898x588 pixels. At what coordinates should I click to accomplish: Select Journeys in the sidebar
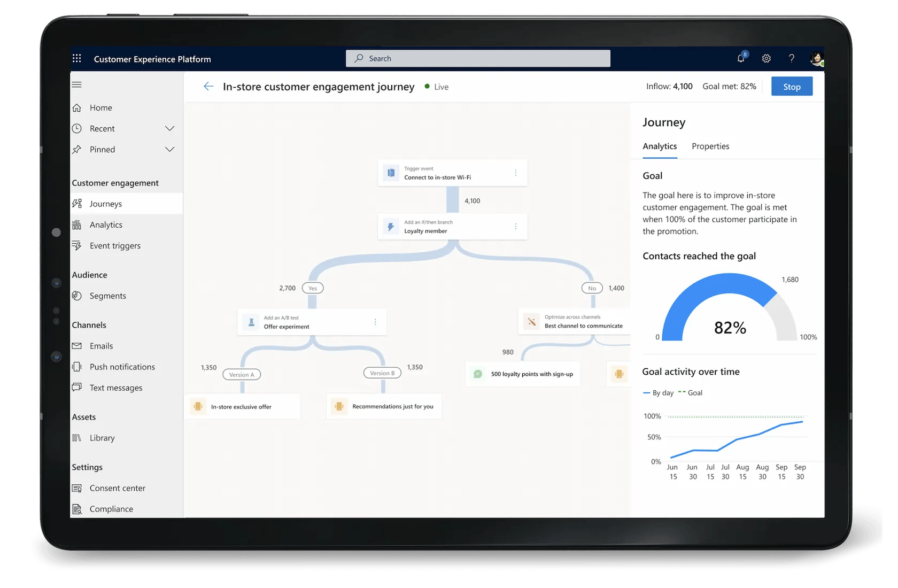[x=106, y=203]
